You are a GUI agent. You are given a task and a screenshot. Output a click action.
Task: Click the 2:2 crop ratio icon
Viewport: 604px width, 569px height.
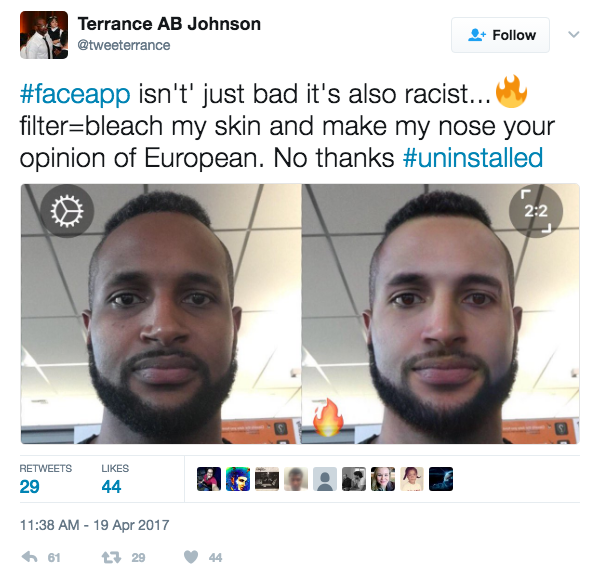click(536, 211)
